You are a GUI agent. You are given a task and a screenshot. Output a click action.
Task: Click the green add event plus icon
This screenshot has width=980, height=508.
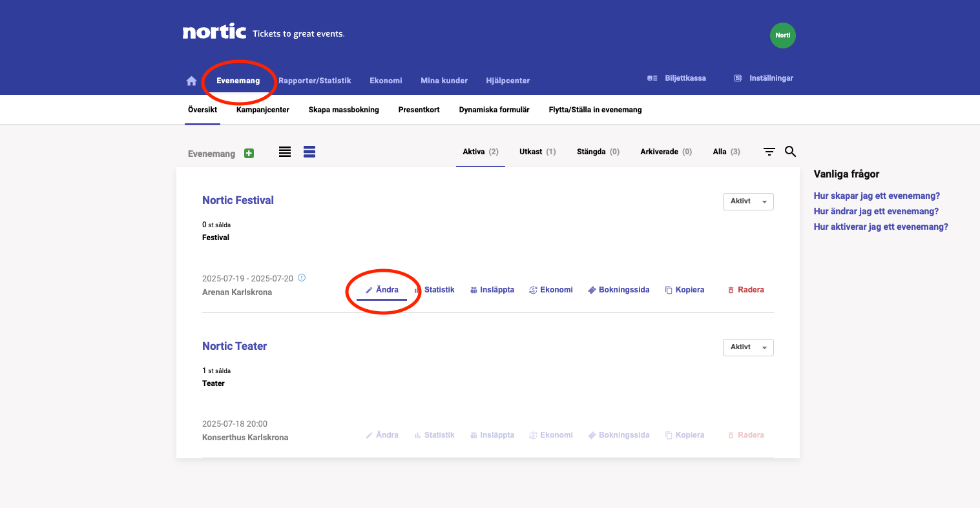(x=249, y=154)
